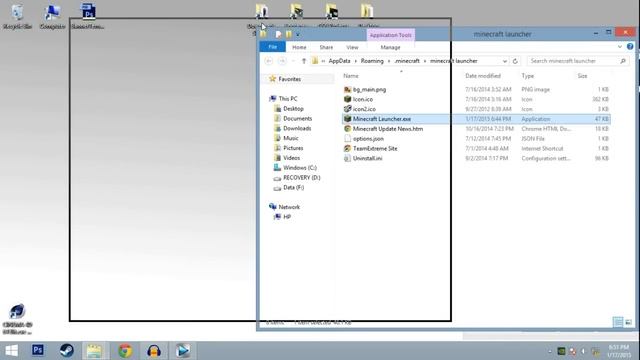Click AppData in the address path
Screen dimensions: 640x360
[x=339, y=61]
